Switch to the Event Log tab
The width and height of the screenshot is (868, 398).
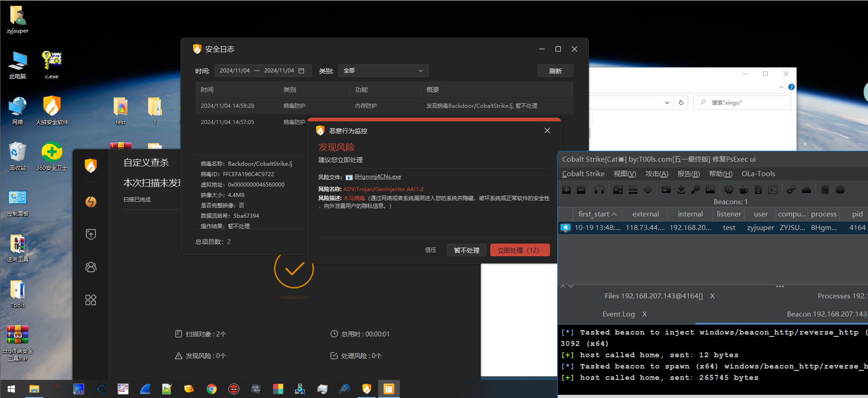coord(618,314)
